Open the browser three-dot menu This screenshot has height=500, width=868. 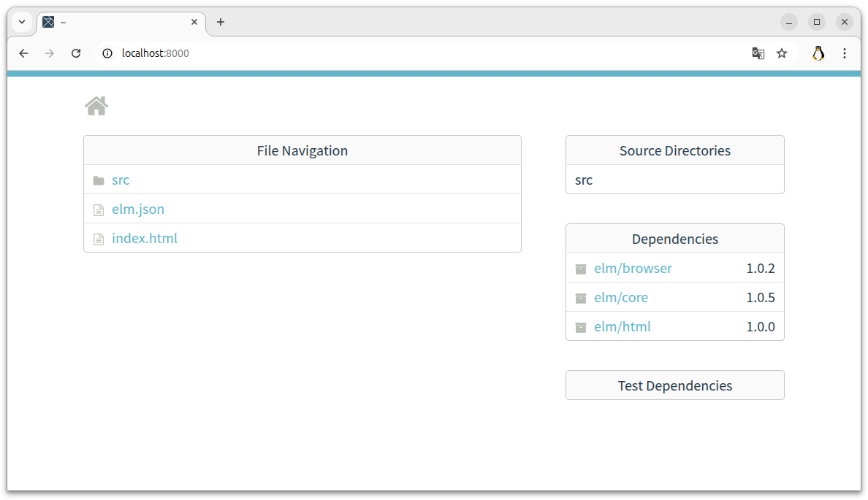844,53
